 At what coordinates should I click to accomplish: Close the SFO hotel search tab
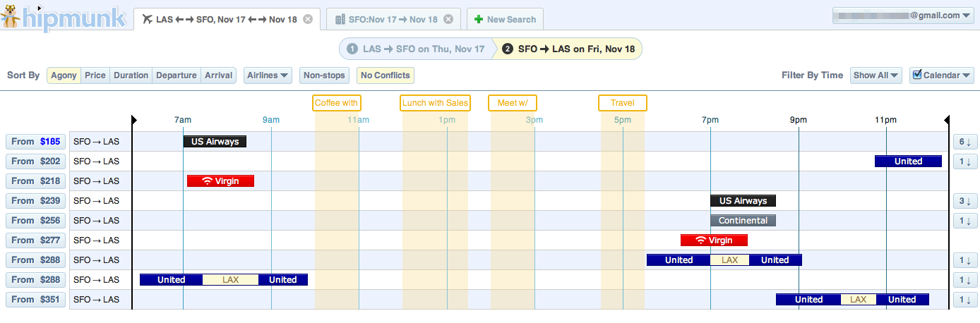click(x=448, y=19)
